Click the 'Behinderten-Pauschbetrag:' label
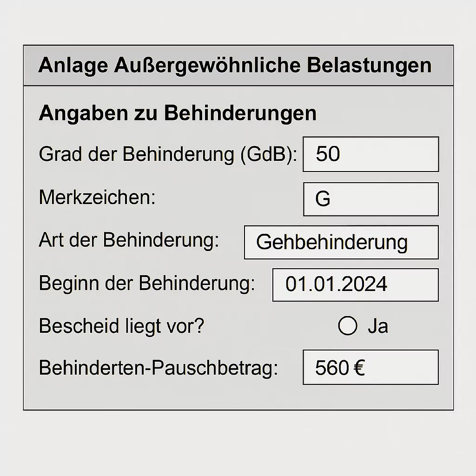The width and height of the screenshot is (476, 476). [x=159, y=368]
